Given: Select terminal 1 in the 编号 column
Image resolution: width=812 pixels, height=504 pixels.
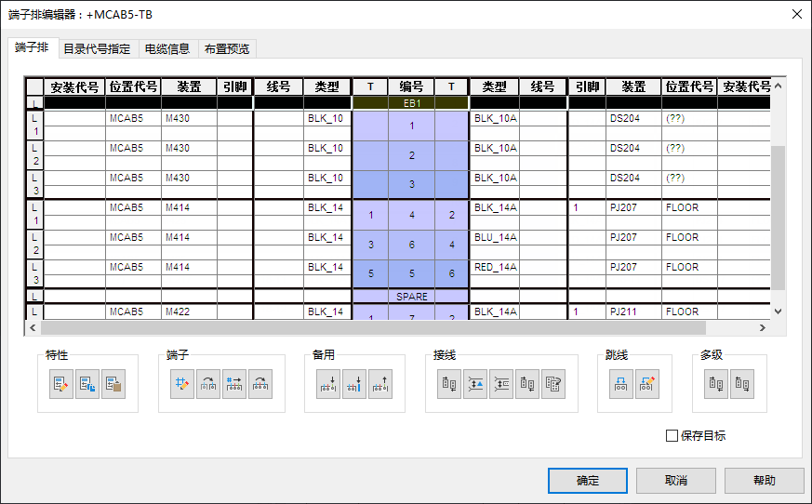Looking at the screenshot, I should click(411, 126).
